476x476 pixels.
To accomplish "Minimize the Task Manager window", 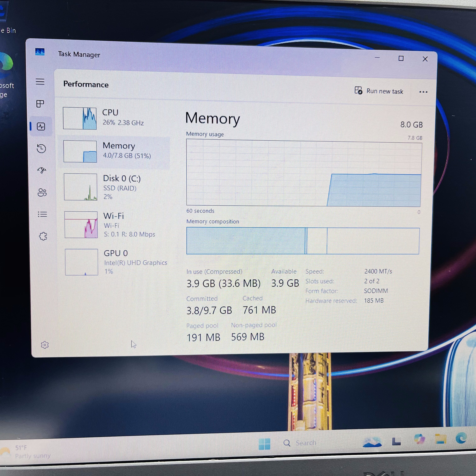I will coord(377,58).
